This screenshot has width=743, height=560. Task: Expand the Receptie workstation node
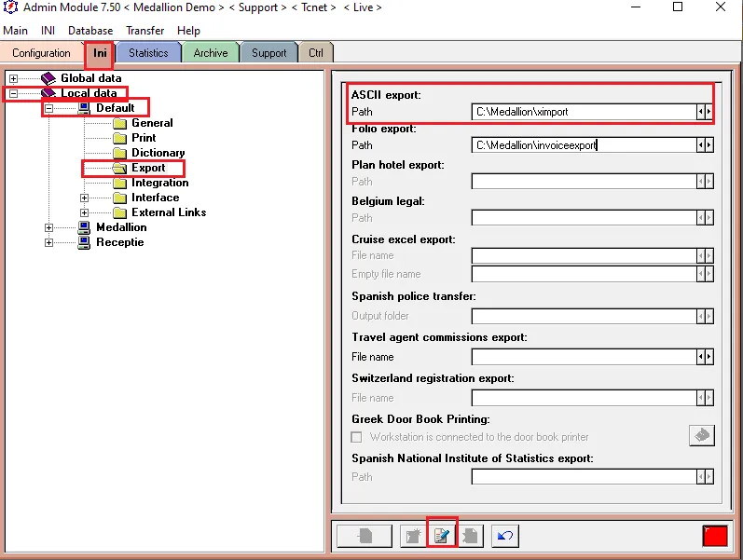tap(48, 242)
